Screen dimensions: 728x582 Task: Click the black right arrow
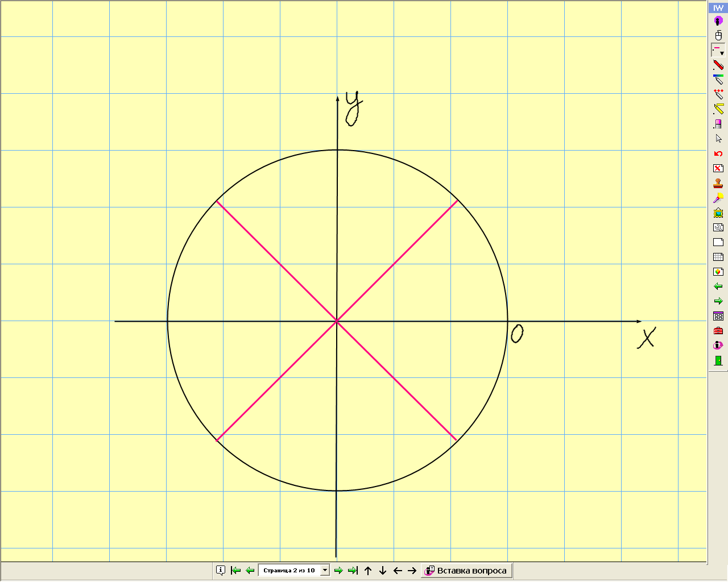(412, 570)
